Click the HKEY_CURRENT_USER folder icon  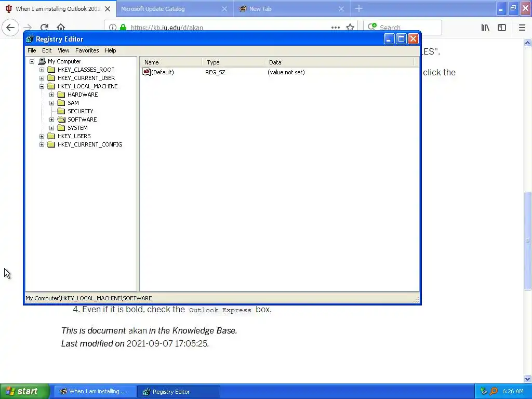[x=51, y=78]
